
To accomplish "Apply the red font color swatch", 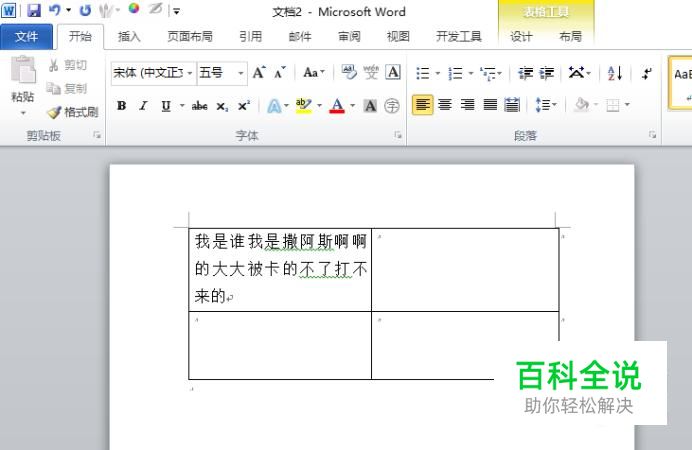I will coord(337,106).
